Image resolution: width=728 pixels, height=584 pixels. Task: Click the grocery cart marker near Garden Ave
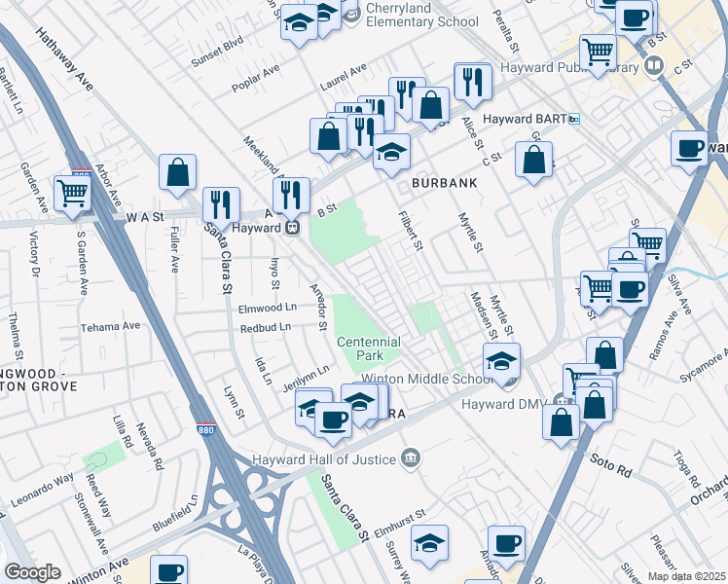point(72,195)
